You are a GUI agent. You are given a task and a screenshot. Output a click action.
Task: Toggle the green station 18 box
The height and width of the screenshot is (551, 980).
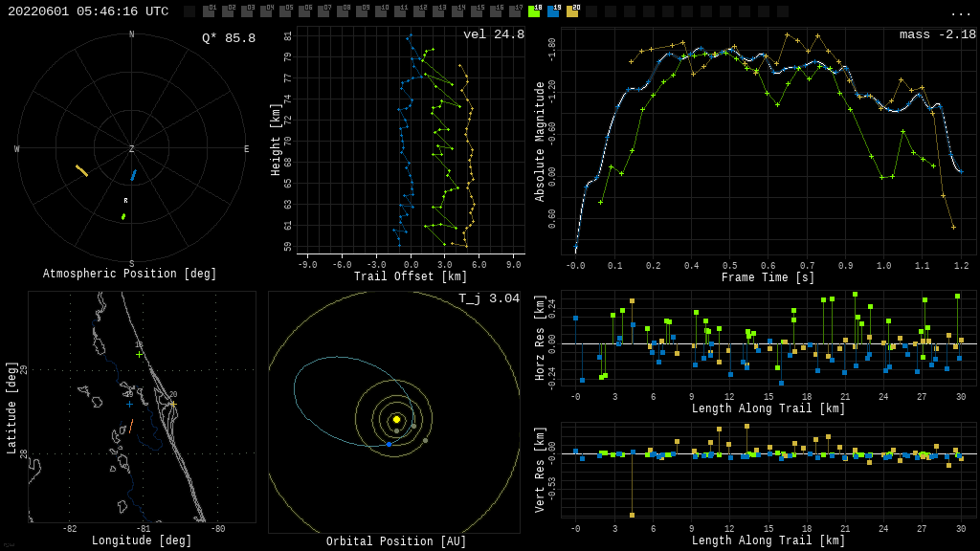click(x=534, y=11)
